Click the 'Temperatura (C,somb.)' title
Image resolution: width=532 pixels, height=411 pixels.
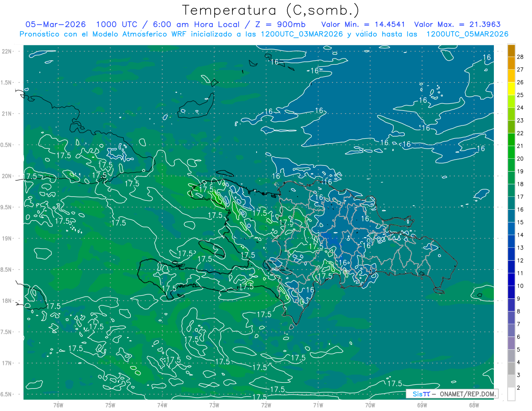(270, 10)
